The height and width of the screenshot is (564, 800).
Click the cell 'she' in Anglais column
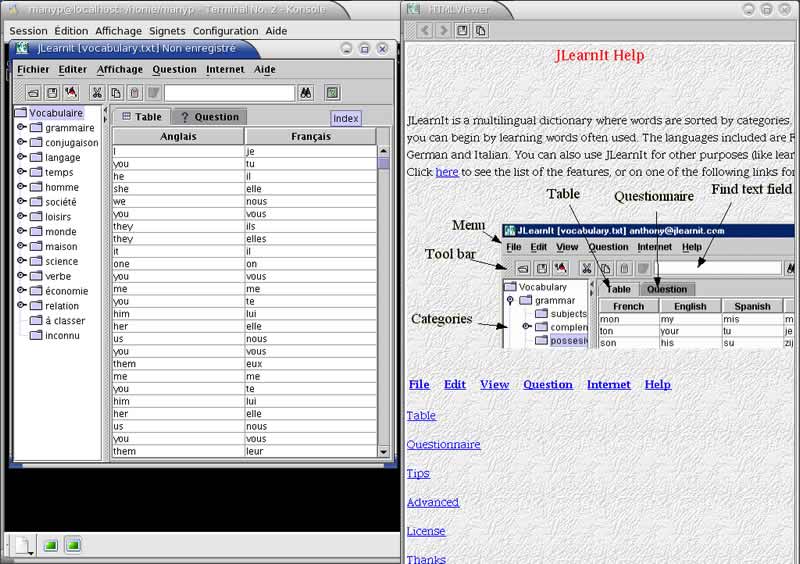[178, 189]
